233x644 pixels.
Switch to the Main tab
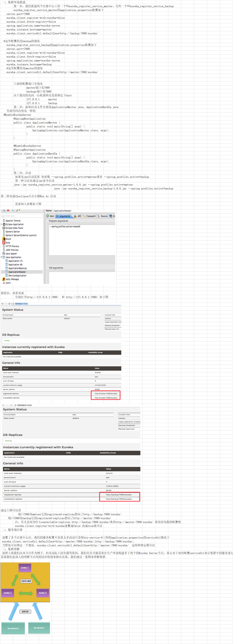pos(50,216)
